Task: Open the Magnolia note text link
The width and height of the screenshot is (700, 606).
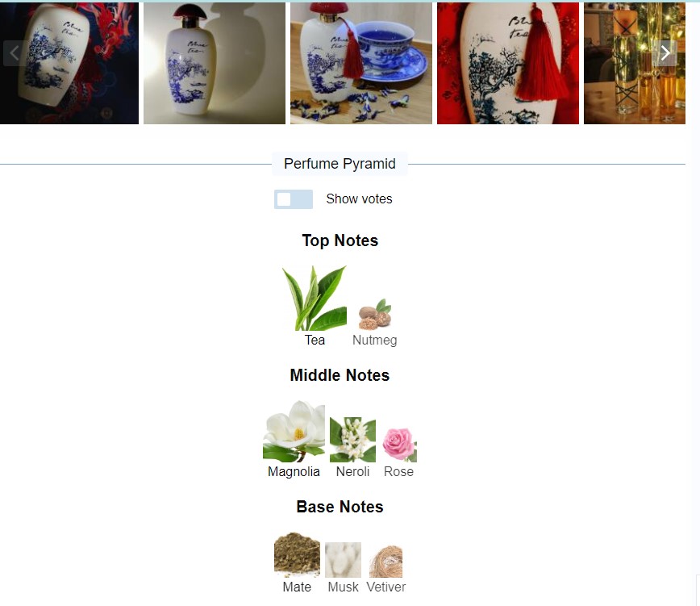Action: tap(294, 471)
